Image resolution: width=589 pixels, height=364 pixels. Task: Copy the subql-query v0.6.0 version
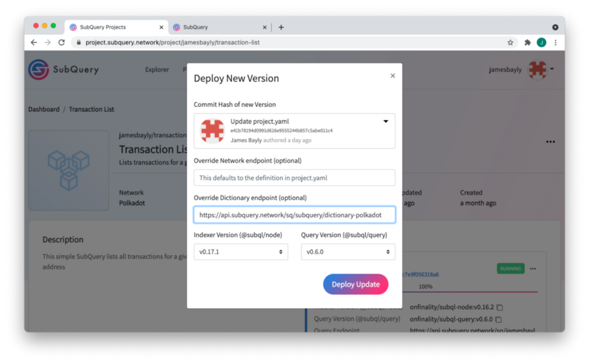pos(499,320)
